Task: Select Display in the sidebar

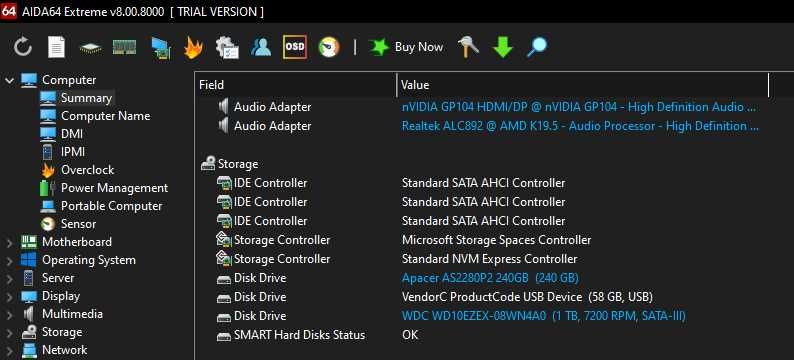Action: tap(61, 296)
